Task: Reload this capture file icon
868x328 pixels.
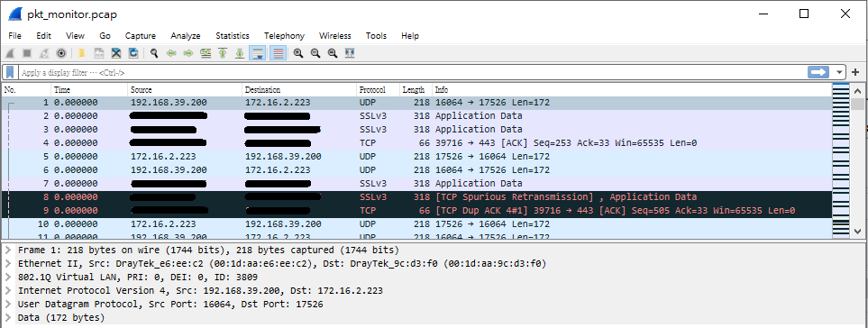Action: point(133,53)
